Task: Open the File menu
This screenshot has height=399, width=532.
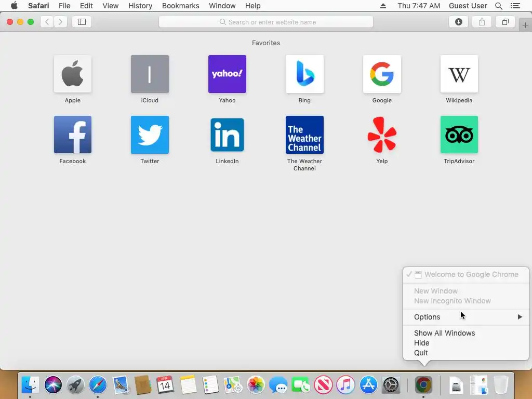Action: [x=64, y=6]
